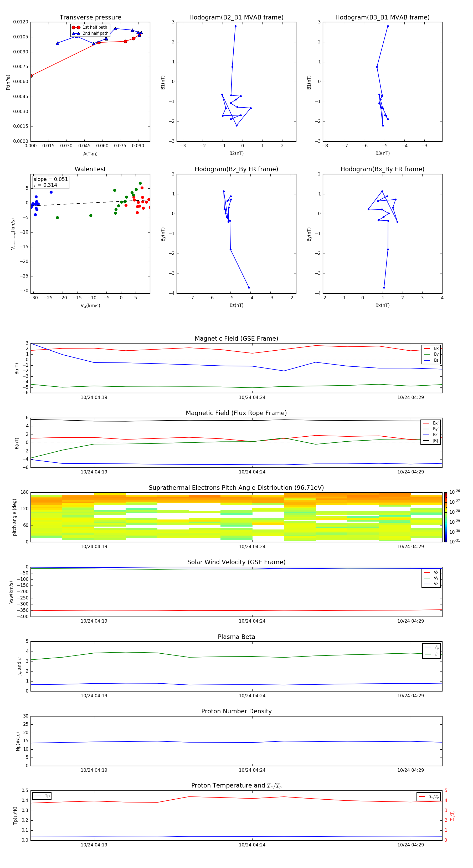
Task: Click the 'Hodogram(Bz_By FR frame)' title
Action: point(236,169)
